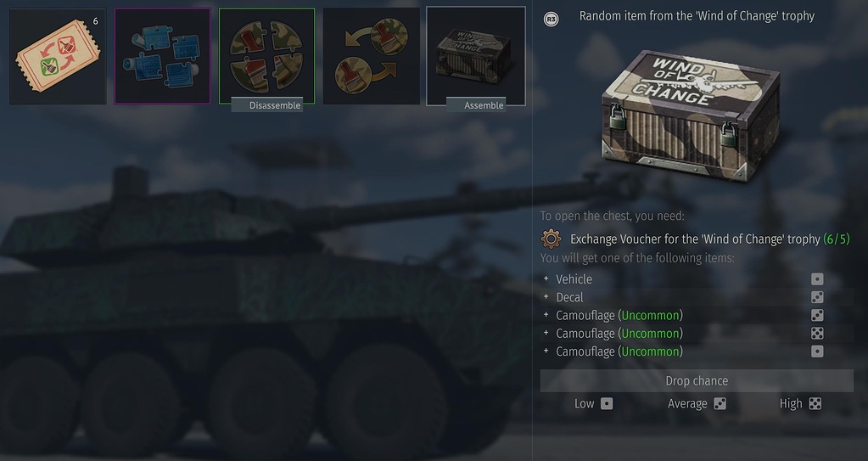The height and width of the screenshot is (461, 868).
Task: Click the dice icon beside Vehicle
Action: pos(817,279)
